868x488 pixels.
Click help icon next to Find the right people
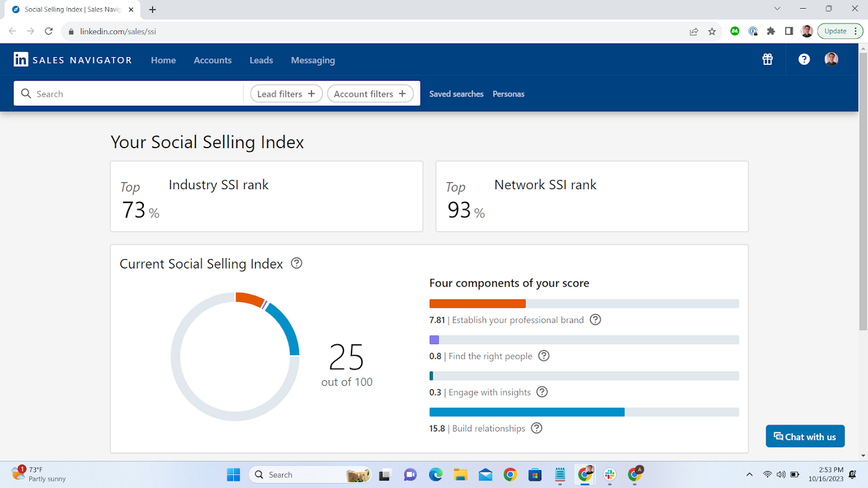pyautogui.click(x=544, y=355)
